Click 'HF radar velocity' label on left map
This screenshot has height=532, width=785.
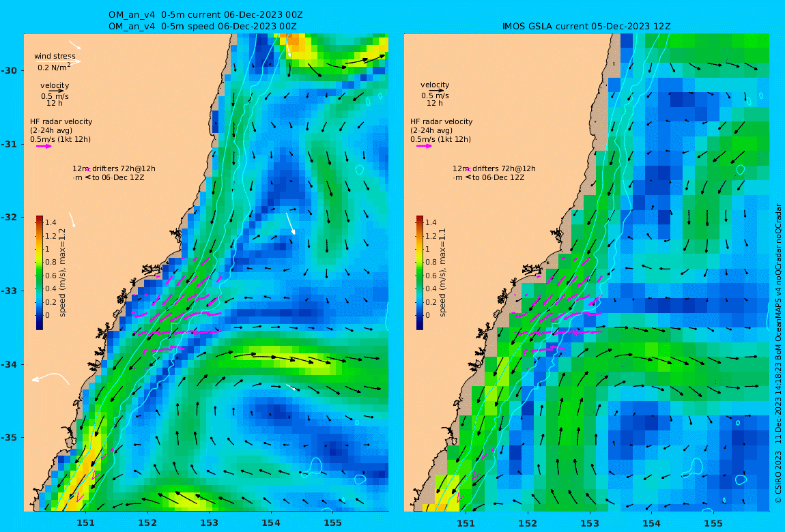(x=61, y=121)
